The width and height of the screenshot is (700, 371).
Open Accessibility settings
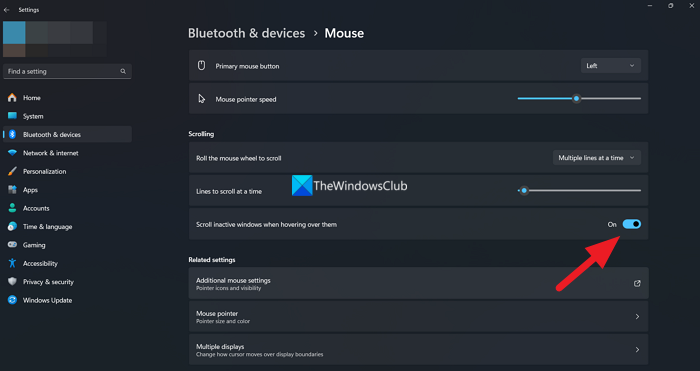(67, 263)
